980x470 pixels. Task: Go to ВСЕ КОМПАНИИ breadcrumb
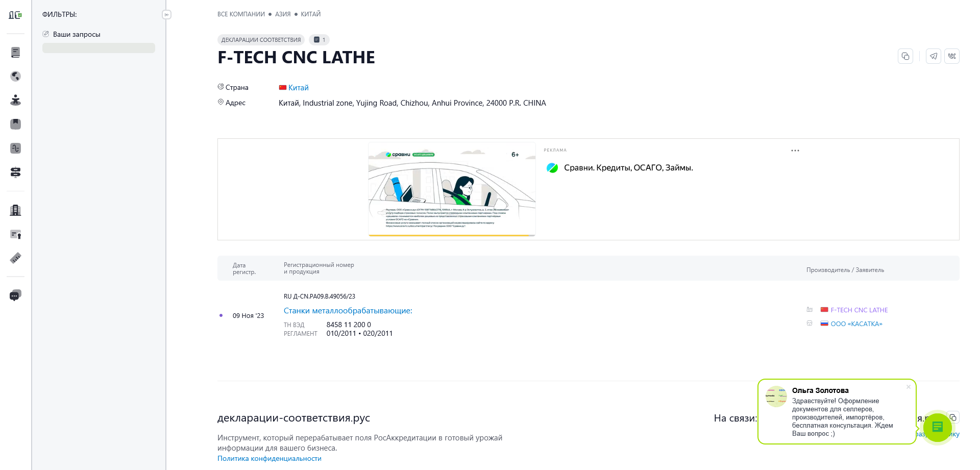point(241,14)
